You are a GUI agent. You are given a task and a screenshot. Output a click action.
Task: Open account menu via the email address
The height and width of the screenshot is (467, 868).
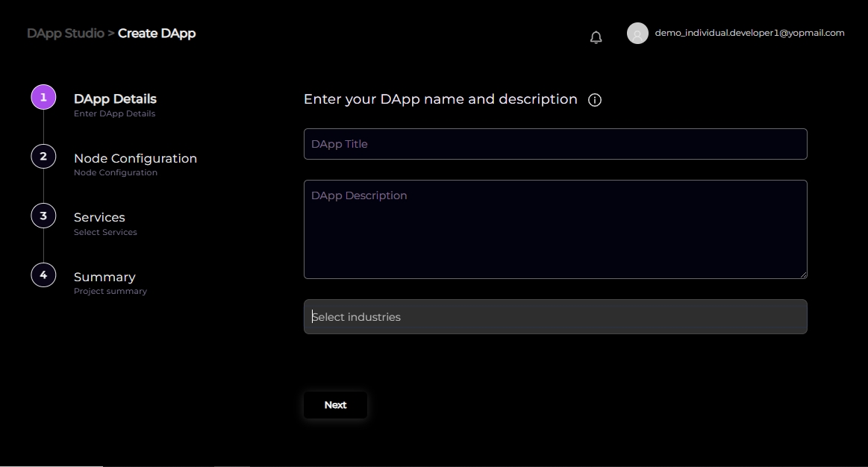tap(749, 33)
